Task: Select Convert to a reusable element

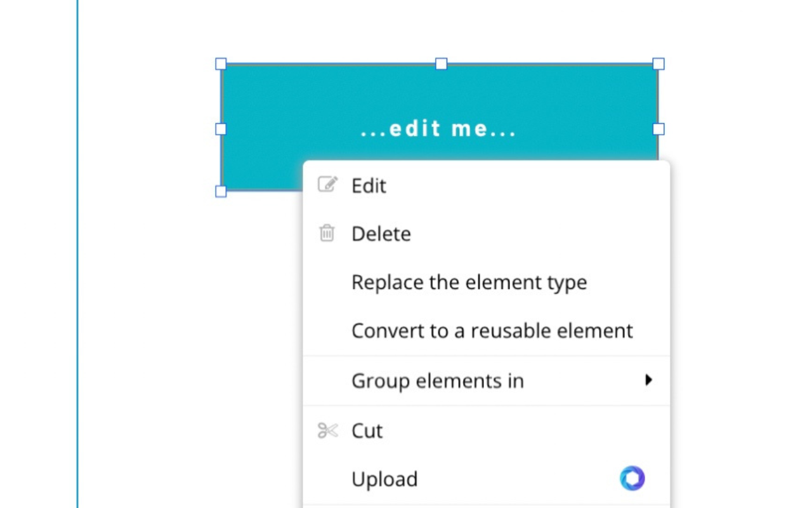Action: [492, 331]
